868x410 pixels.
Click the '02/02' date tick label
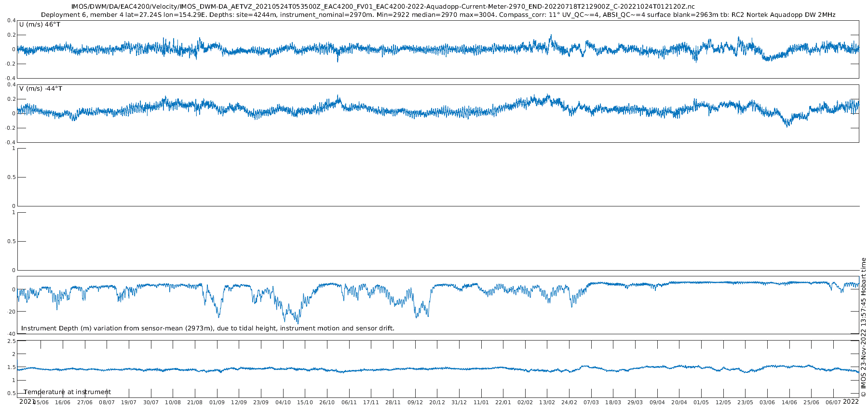point(525,402)
